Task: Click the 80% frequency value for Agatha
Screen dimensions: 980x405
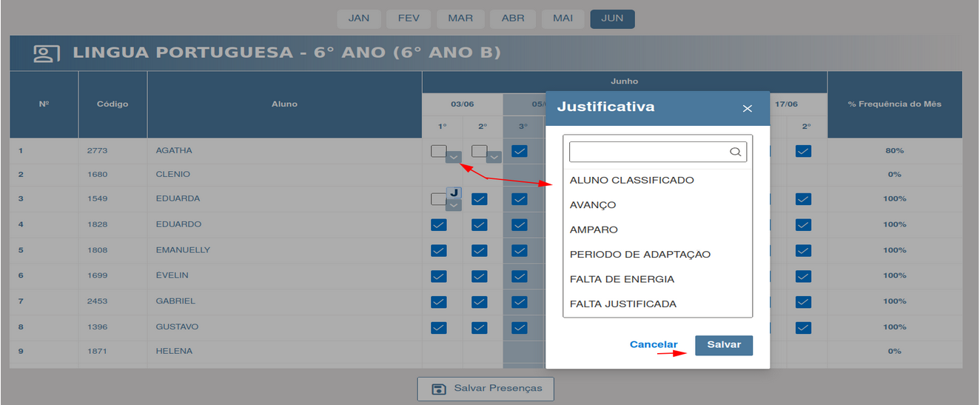Action: pyautogui.click(x=894, y=150)
